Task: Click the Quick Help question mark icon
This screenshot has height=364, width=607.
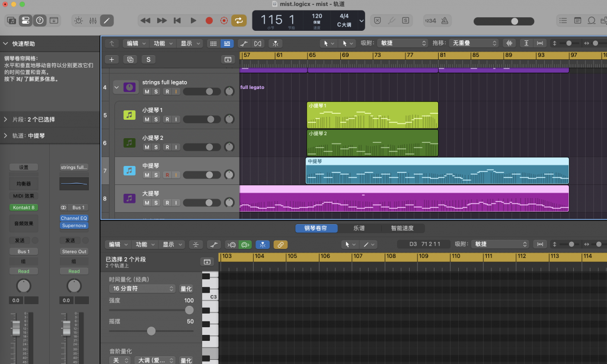Action: pyautogui.click(x=40, y=20)
